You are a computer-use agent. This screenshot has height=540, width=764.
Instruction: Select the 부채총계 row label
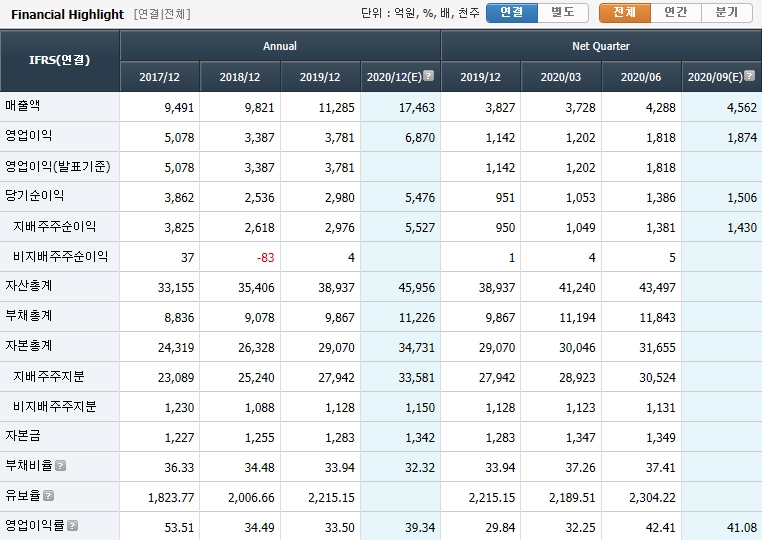[29, 316]
